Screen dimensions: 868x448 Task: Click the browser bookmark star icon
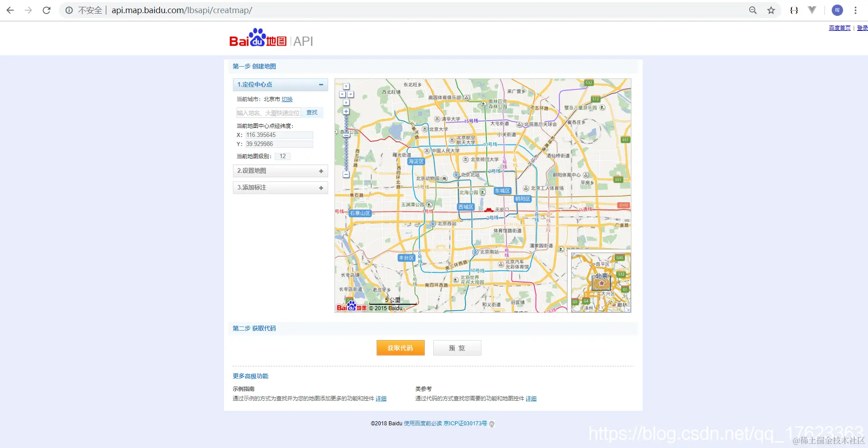click(x=771, y=10)
